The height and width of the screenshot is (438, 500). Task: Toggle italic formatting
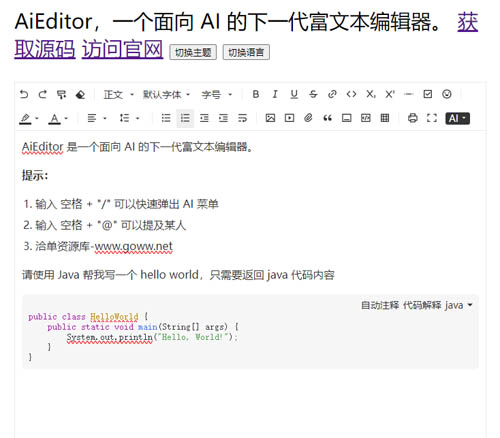coord(275,94)
